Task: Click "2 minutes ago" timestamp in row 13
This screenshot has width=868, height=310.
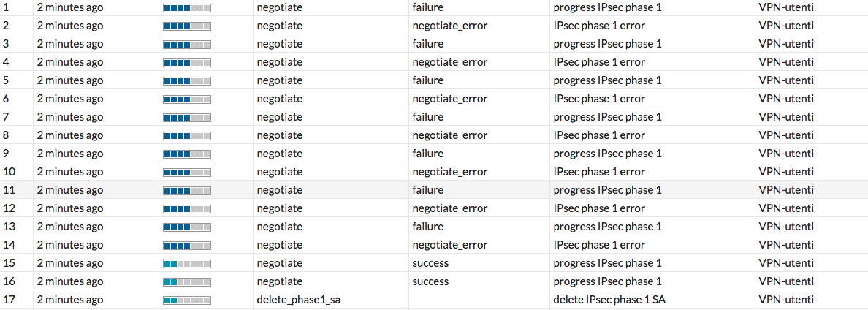Action: coord(70,227)
